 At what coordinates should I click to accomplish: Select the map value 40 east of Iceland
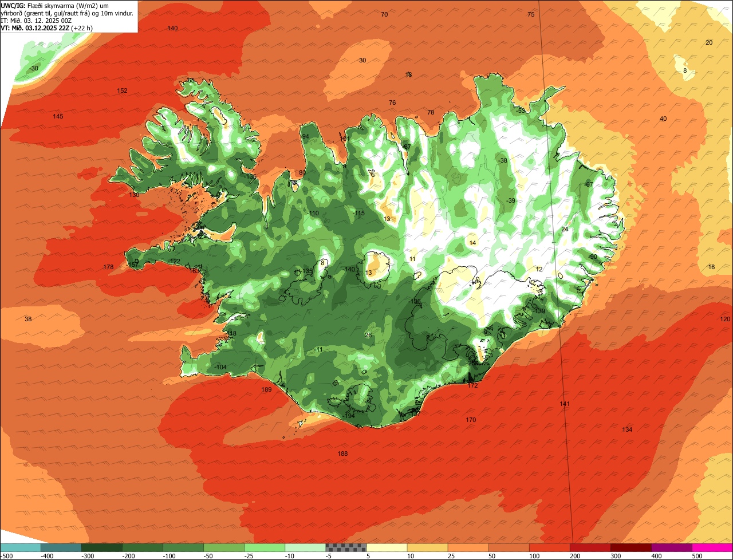click(663, 119)
